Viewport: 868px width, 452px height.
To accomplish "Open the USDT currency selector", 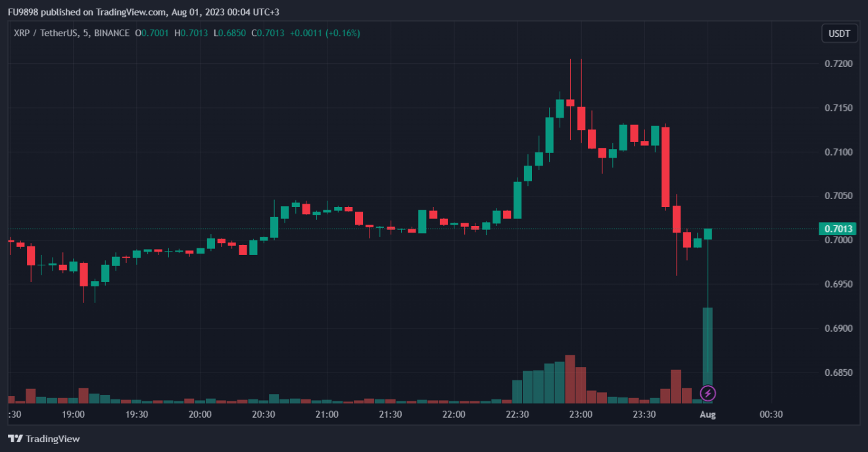I will tap(839, 34).
